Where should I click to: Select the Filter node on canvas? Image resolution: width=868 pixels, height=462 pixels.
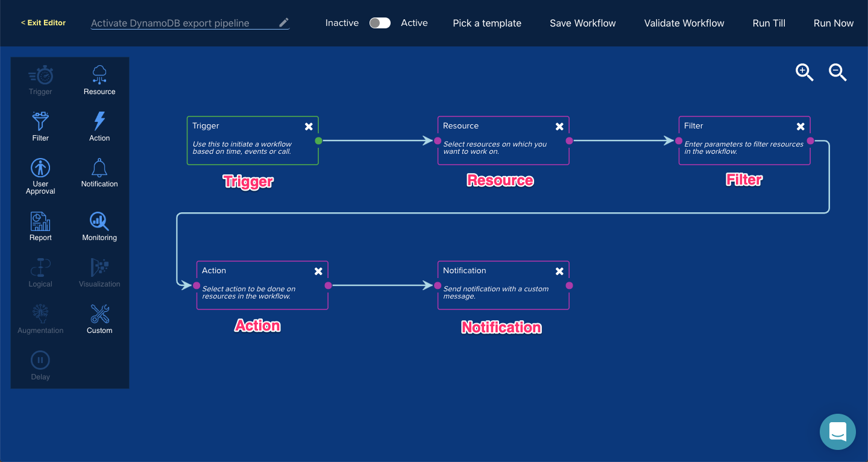[744, 141]
